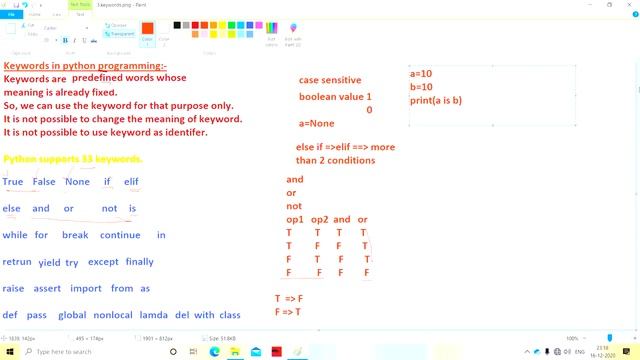Select the Color 2 background box
640x360 pixels.
(x=164, y=33)
